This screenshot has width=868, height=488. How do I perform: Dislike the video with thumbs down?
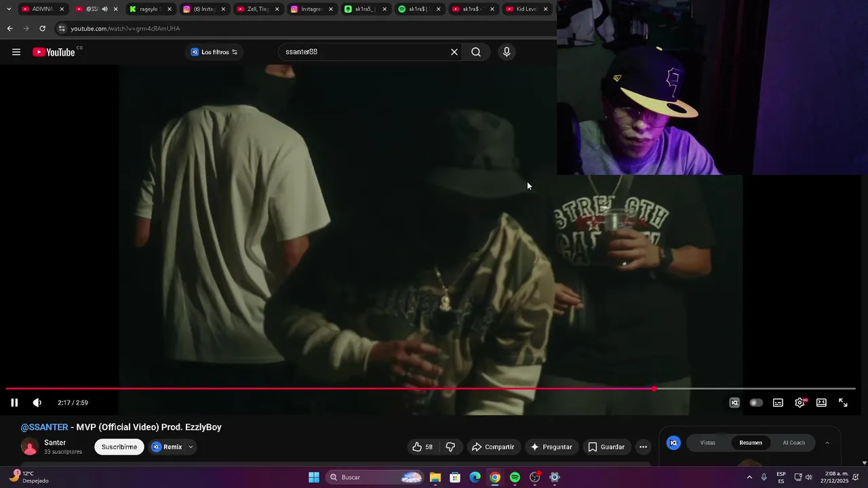tap(451, 447)
